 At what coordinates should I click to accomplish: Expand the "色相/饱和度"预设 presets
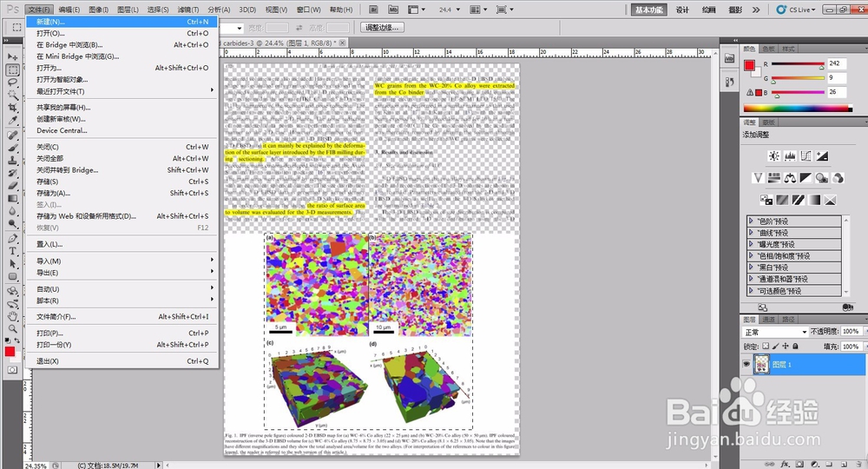coord(751,256)
